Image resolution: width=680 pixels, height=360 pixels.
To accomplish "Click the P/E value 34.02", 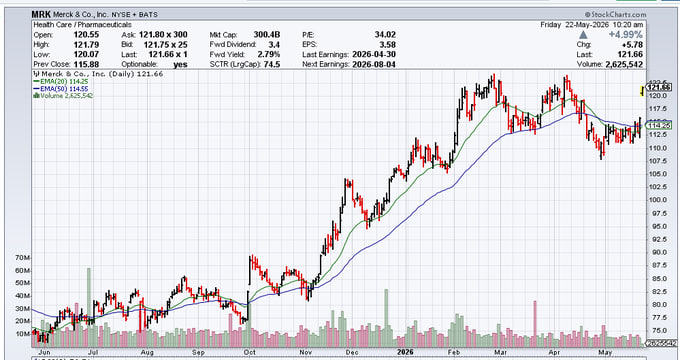I will (385, 35).
